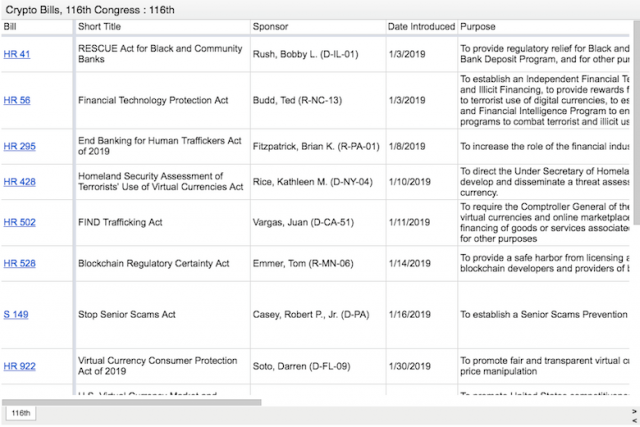The height and width of the screenshot is (427, 640).
Task: Select sponsor 'Budd, Ted (R-NC-13)'
Action: point(318,100)
